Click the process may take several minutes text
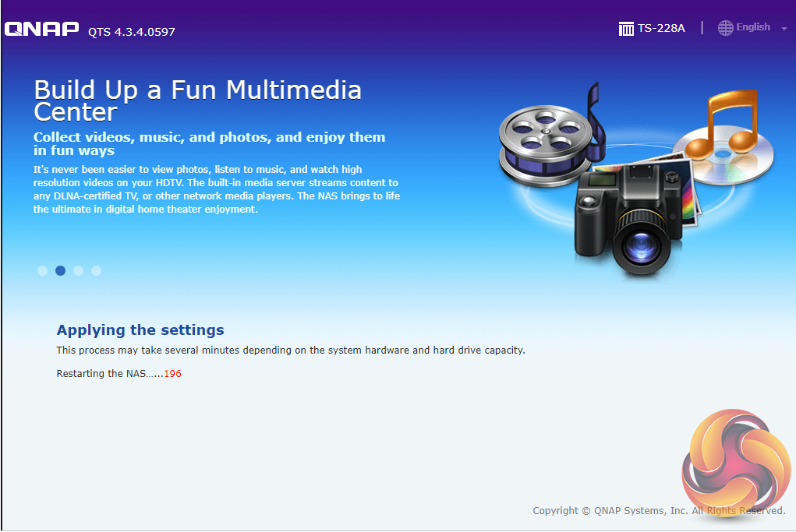The height and width of the screenshot is (532, 796). [290, 351]
